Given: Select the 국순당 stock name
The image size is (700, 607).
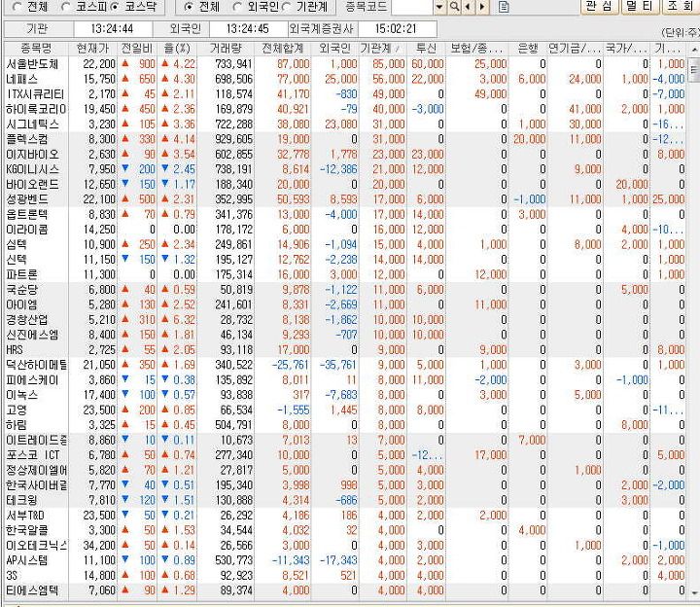Looking at the screenshot, I should coord(21,290).
